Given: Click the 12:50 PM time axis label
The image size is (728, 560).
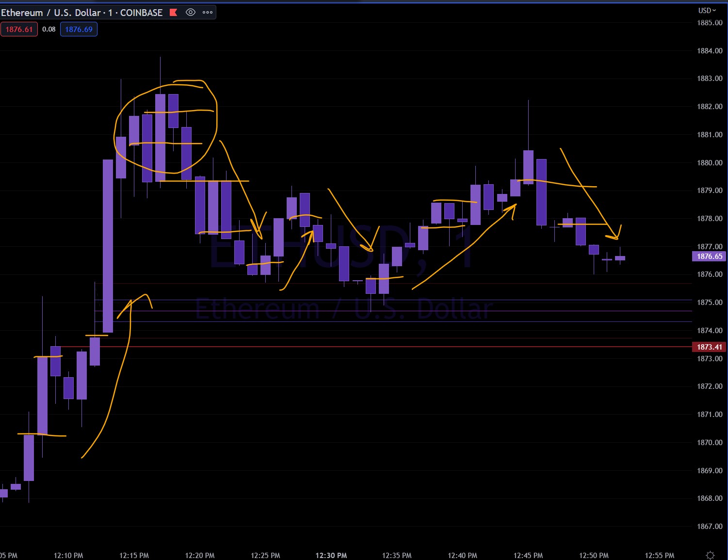Looking at the screenshot, I should coord(594,556).
